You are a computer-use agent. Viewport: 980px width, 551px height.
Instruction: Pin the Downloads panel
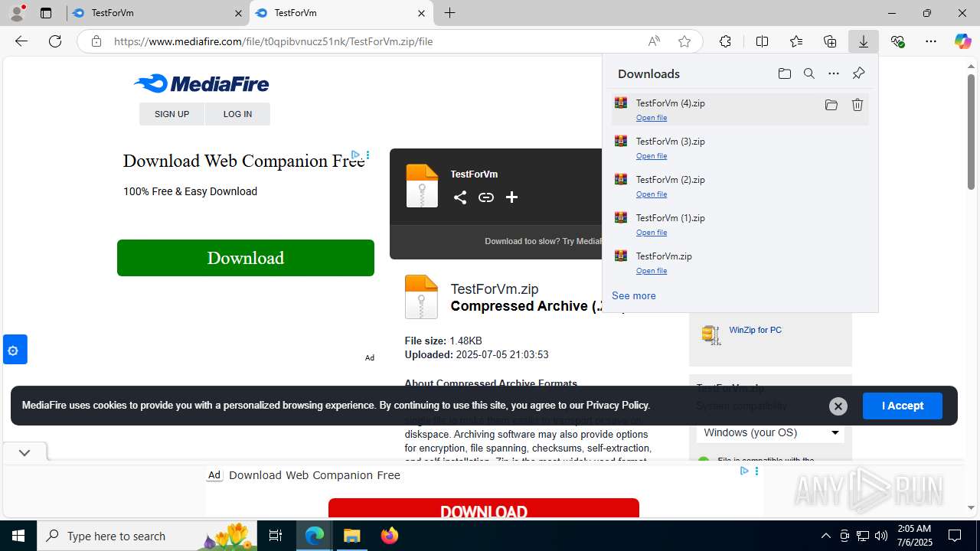(x=858, y=73)
